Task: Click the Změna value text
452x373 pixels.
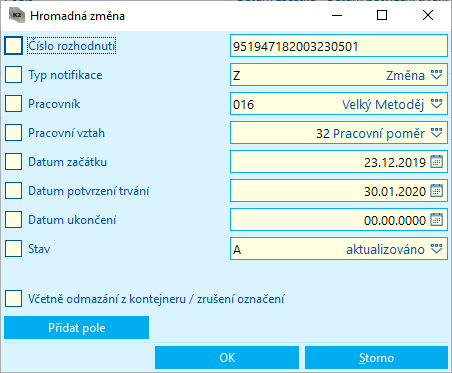Action: [405, 75]
